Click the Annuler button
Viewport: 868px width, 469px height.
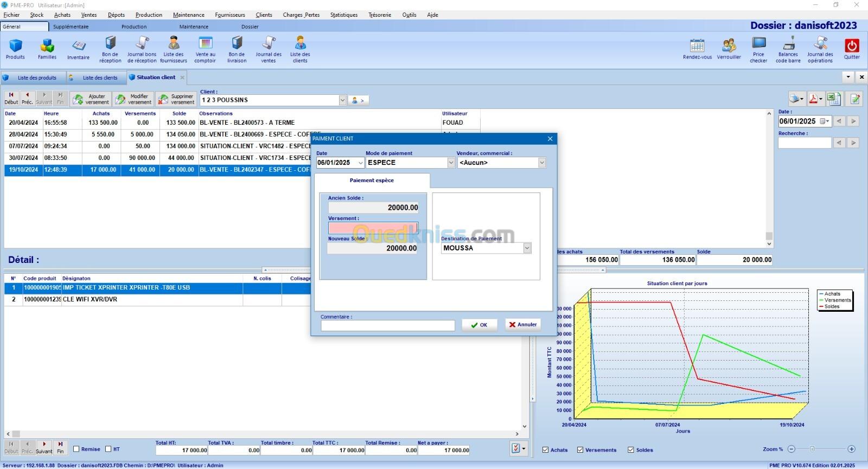tap(523, 324)
